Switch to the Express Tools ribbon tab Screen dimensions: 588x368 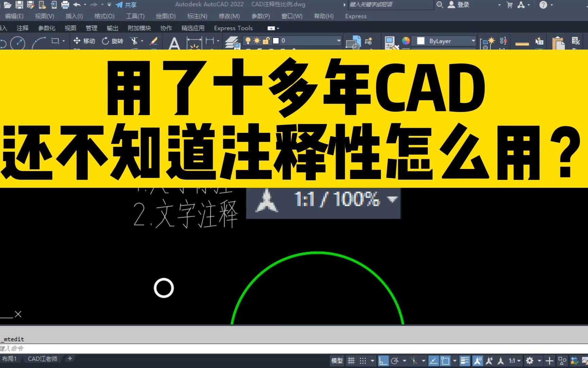point(233,28)
